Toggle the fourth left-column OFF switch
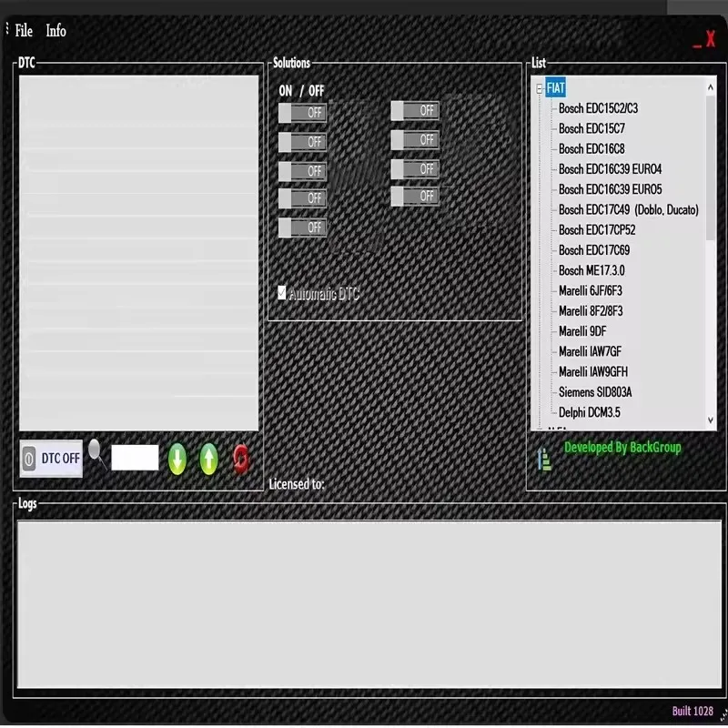Viewport: 728px width, 728px height. (x=302, y=198)
